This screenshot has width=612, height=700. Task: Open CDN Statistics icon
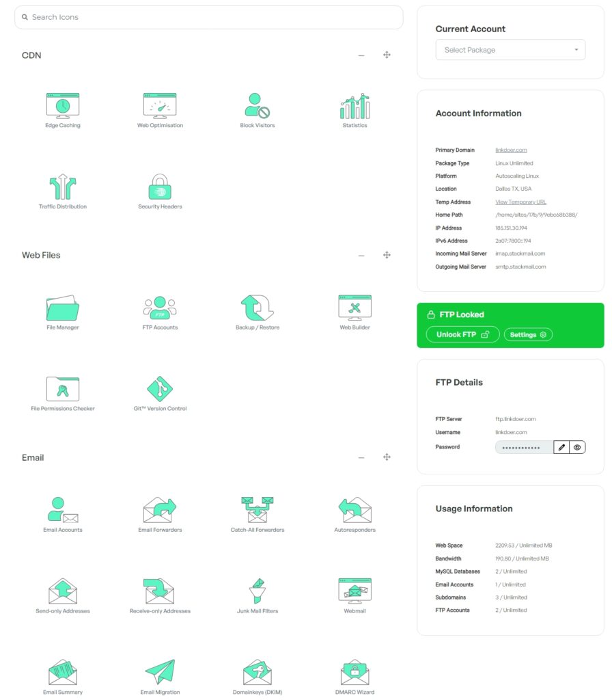pyautogui.click(x=354, y=107)
